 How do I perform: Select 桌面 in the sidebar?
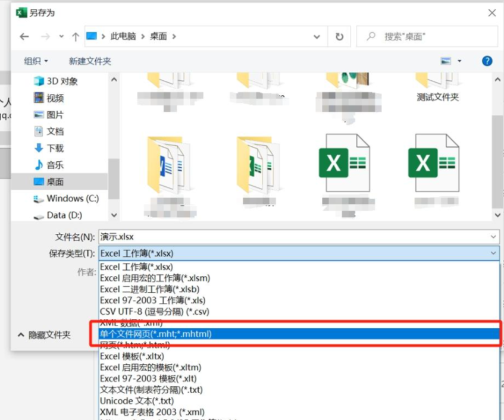[x=59, y=181]
